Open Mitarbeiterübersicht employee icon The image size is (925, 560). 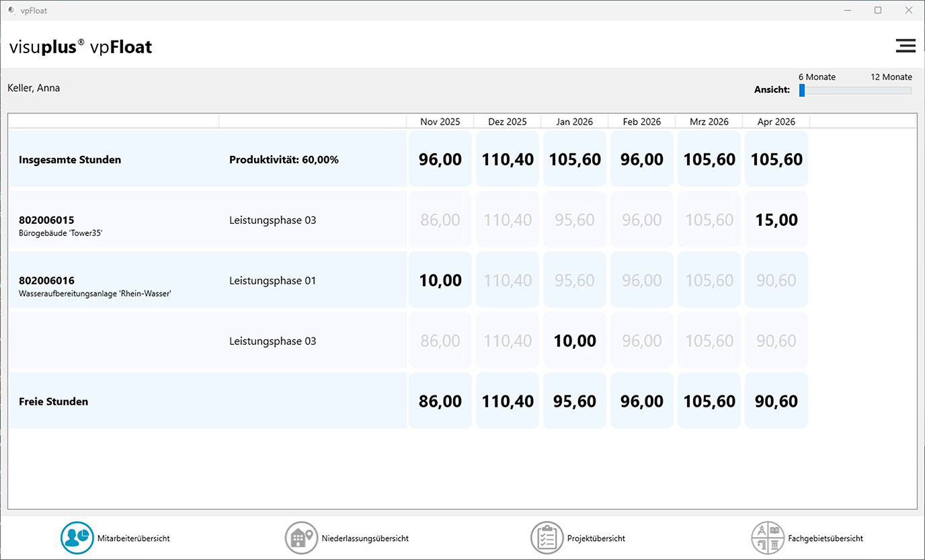(77, 538)
